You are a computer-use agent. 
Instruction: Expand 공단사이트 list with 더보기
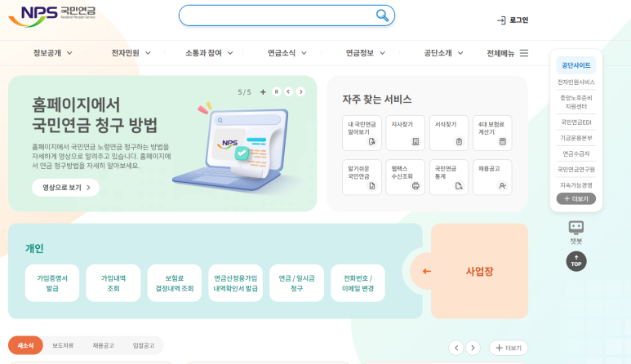[x=575, y=198]
